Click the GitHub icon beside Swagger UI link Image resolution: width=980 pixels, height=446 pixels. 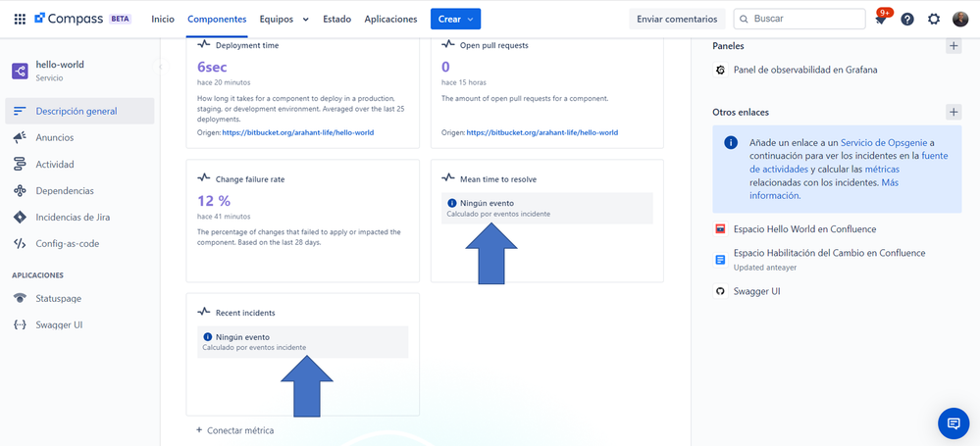(720, 291)
